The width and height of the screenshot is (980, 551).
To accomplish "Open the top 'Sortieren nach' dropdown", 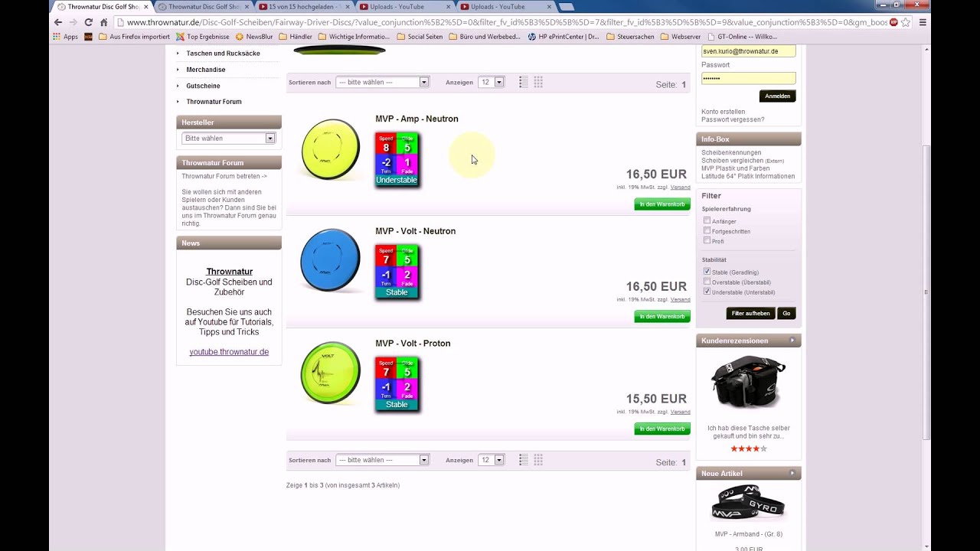I will tap(382, 82).
